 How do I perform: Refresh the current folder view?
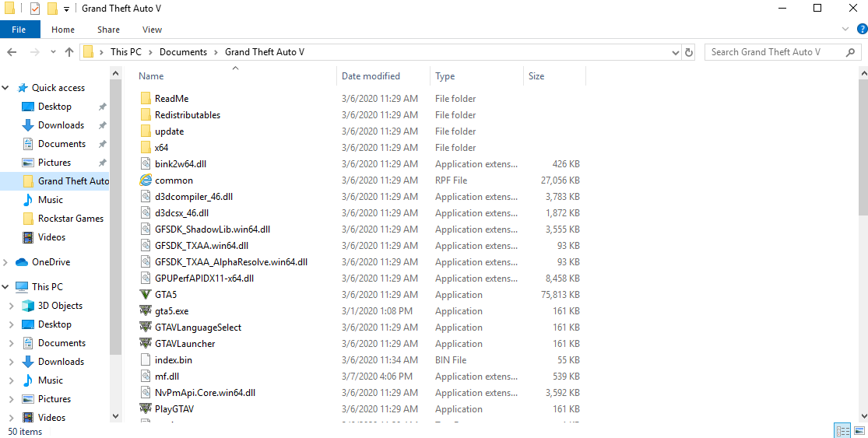689,52
